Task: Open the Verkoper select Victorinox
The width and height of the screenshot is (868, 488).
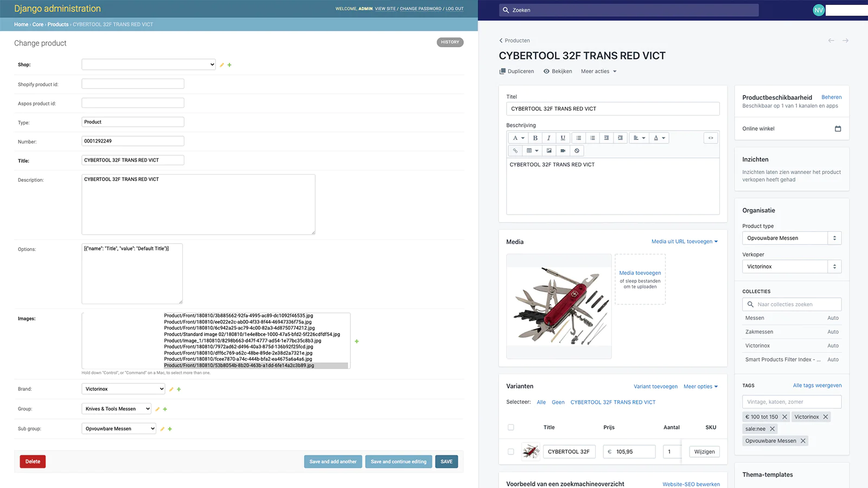Action: [792, 266]
